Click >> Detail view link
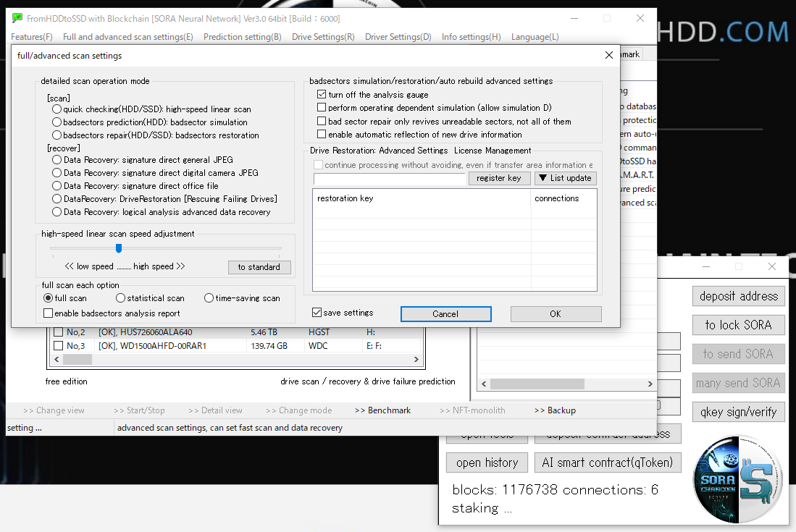This screenshot has height=532, width=796. [215, 410]
